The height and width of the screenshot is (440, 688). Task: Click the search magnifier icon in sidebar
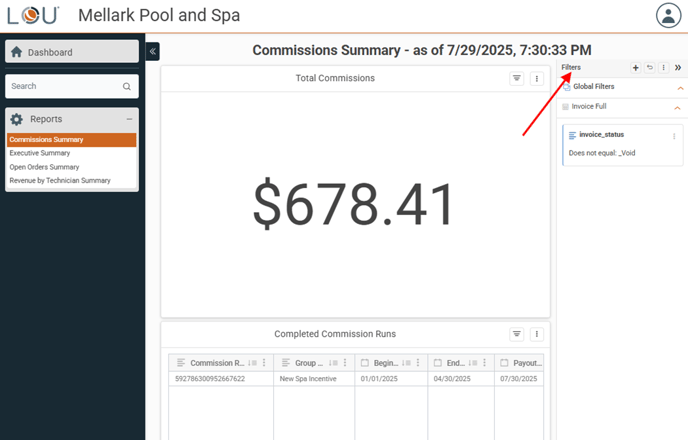[127, 87]
